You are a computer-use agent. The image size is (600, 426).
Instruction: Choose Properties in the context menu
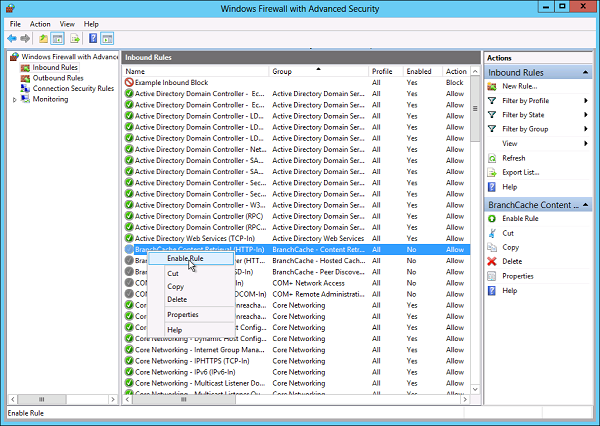191,315
